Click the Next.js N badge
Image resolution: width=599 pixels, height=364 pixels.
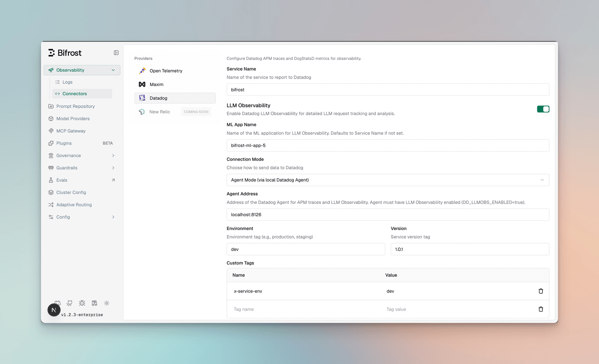54,310
